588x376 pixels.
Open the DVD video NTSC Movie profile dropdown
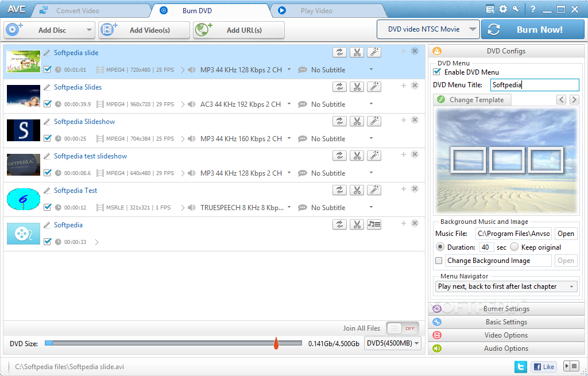point(428,29)
